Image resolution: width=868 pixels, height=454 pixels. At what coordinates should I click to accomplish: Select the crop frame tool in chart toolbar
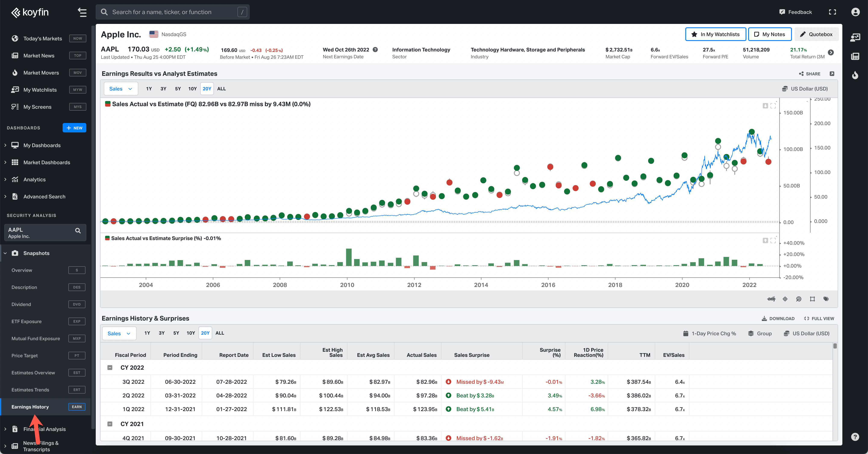(x=812, y=299)
